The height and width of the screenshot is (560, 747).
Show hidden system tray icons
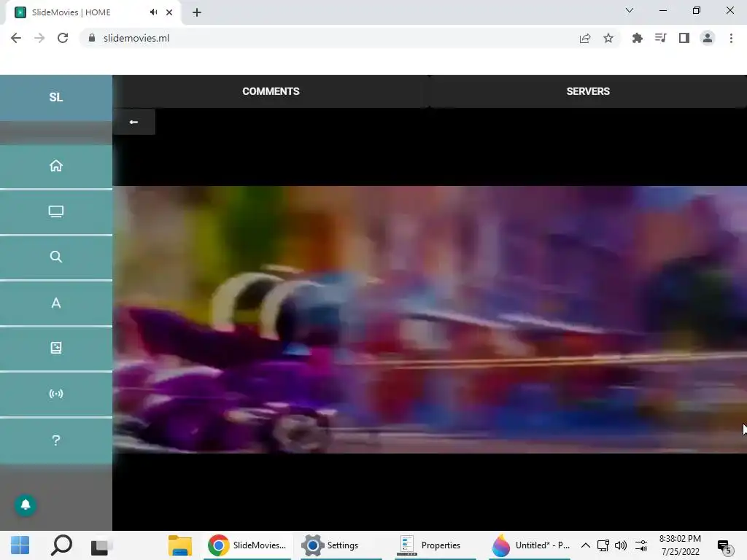coord(586,545)
